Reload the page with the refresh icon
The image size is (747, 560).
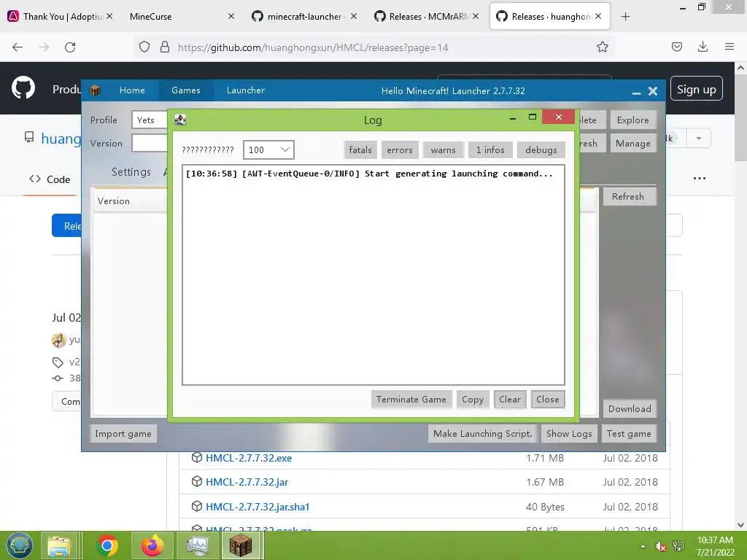tap(70, 47)
